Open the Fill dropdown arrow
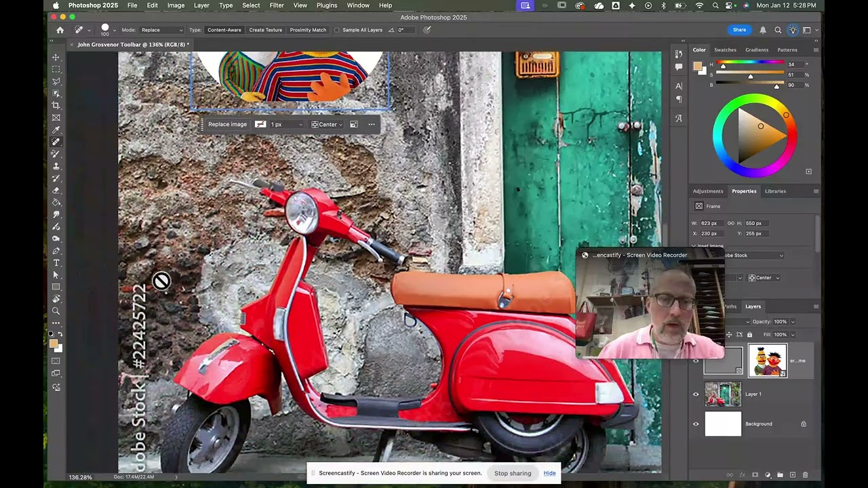 click(793, 335)
